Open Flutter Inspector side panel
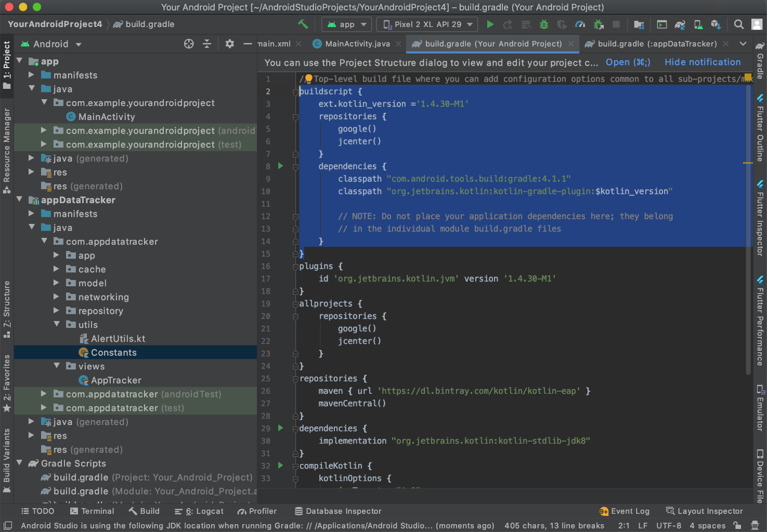This screenshot has width=767, height=532. coord(760,218)
